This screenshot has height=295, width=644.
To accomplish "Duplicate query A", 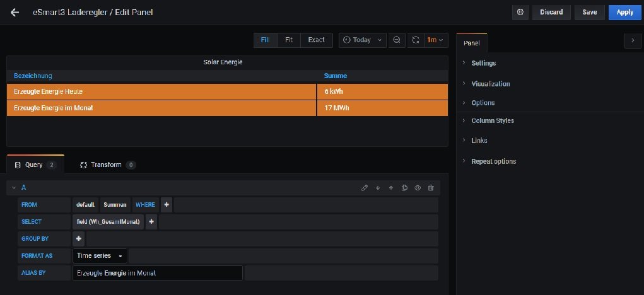I will point(404,187).
